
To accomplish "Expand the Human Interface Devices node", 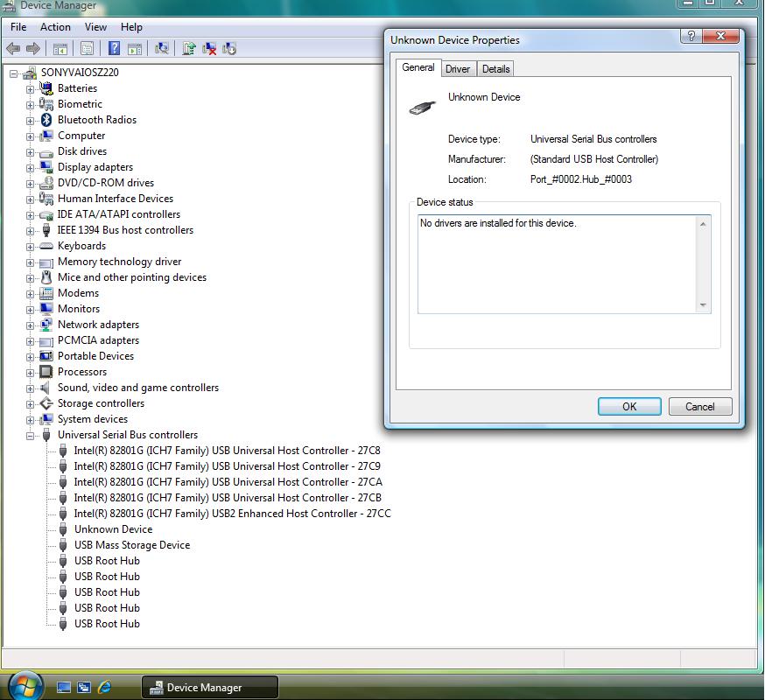I will point(31,199).
